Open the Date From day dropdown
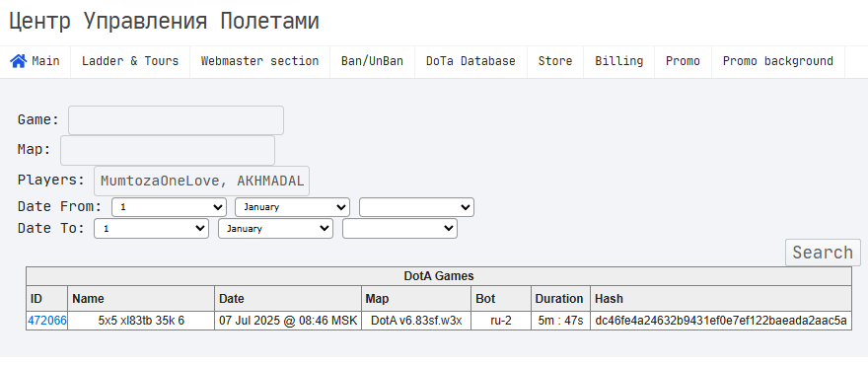This screenshot has width=868, height=366. (169, 207)
